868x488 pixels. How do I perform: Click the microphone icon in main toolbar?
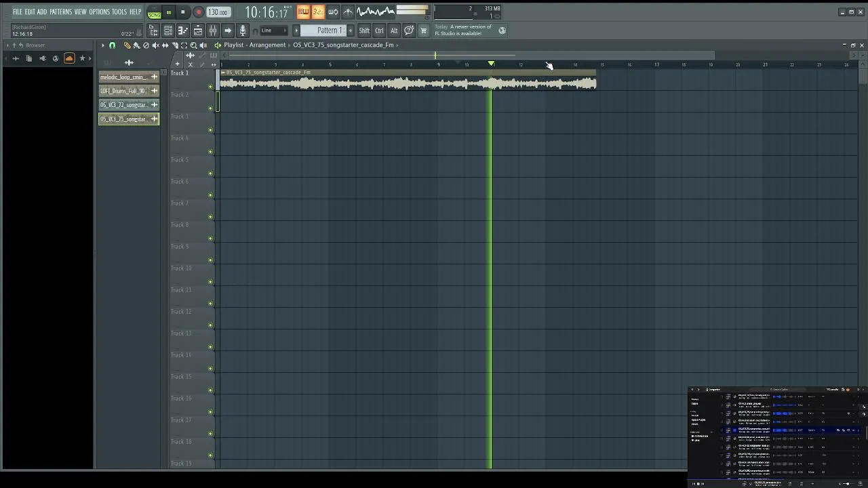243,30
